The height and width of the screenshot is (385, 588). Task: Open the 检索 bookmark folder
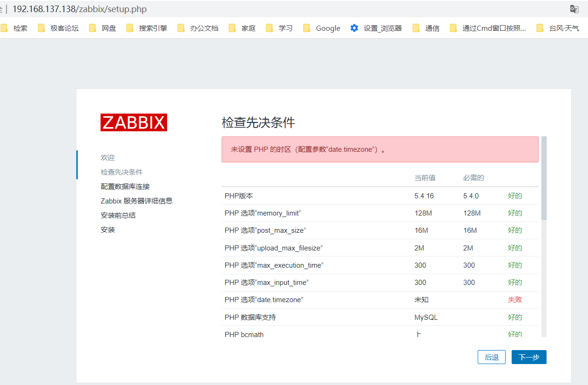(x=14, y=28)
